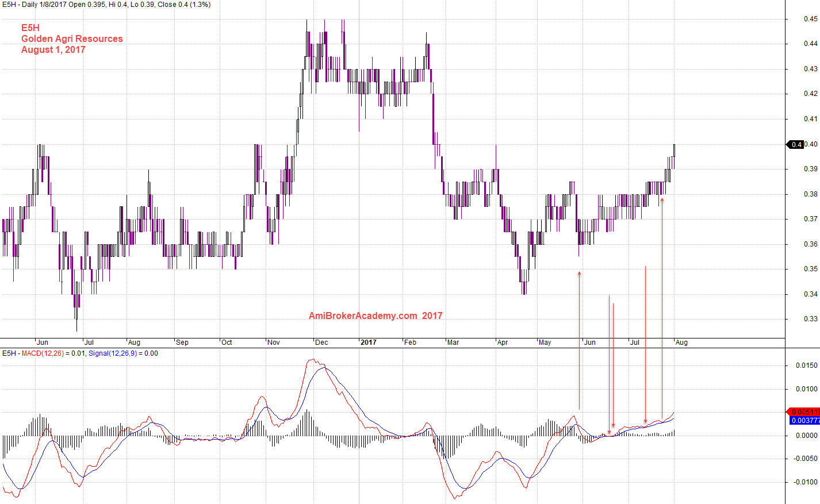Click the 0.33 price axis value

[810, 319]
